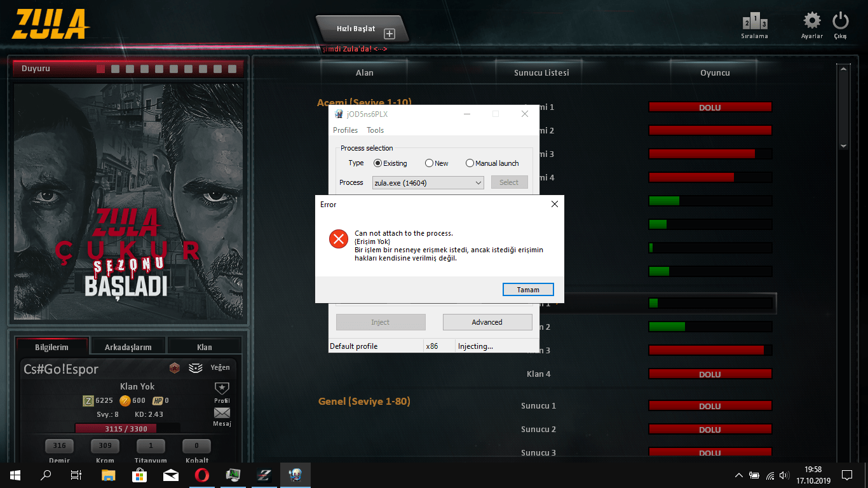Click the 3115 / 3300 experience bar
The height and width of the screenshot is (488, 868).
128,429
